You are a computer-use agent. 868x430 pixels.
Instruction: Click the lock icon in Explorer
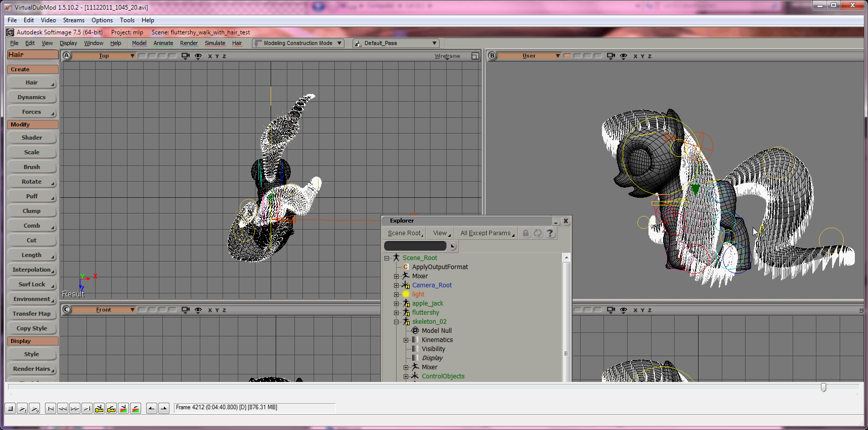point(526,233)
